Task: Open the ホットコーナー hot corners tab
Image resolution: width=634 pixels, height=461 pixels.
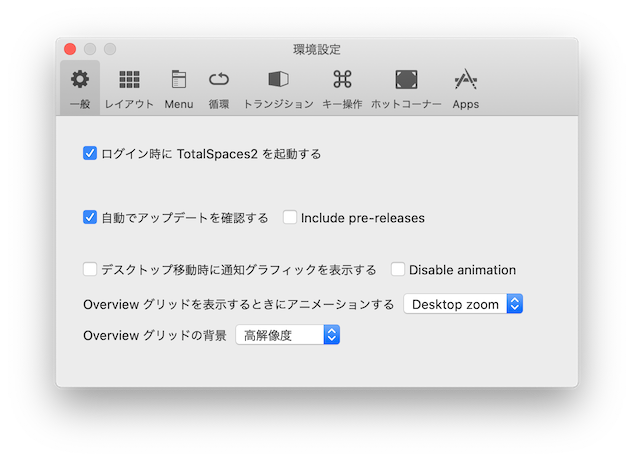Action: pyautogui.click(x=406, y=88)
